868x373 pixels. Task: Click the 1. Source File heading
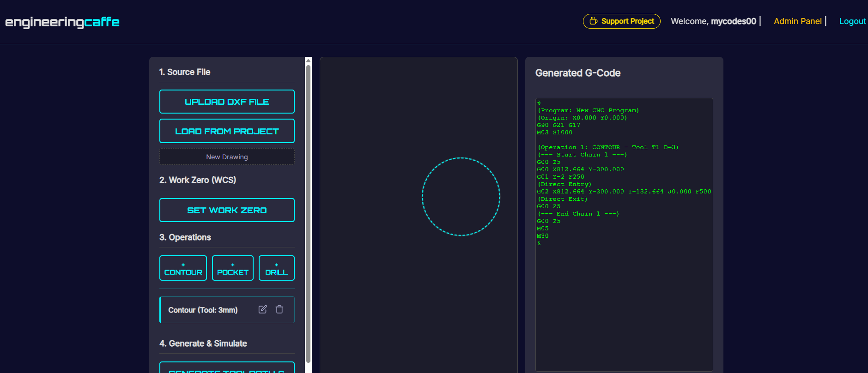tap(185, 72)
